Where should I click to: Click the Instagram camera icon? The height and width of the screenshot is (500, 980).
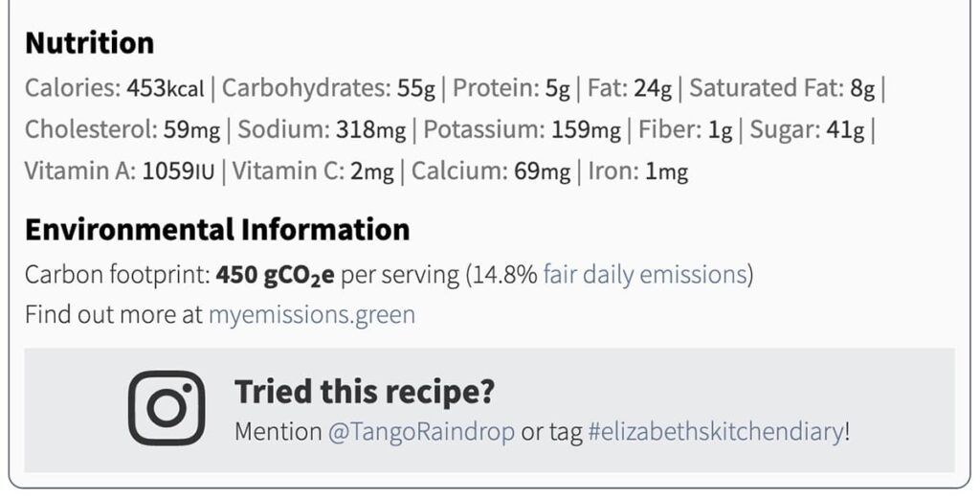167,408
